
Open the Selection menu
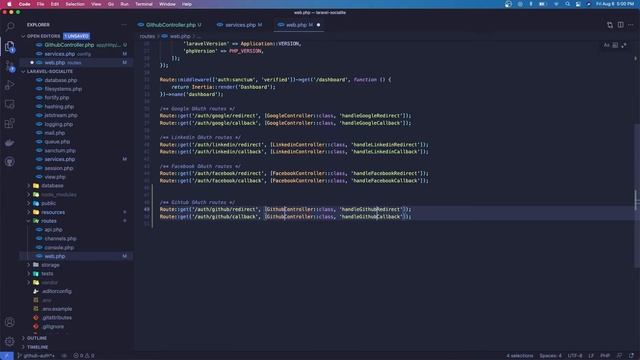(x=75, y=4)
